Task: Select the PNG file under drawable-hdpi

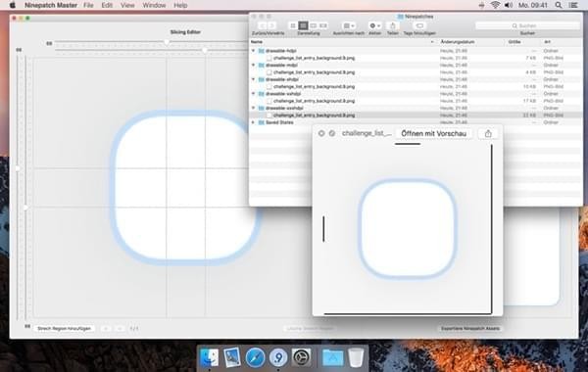Action: (x=416, y=58)
